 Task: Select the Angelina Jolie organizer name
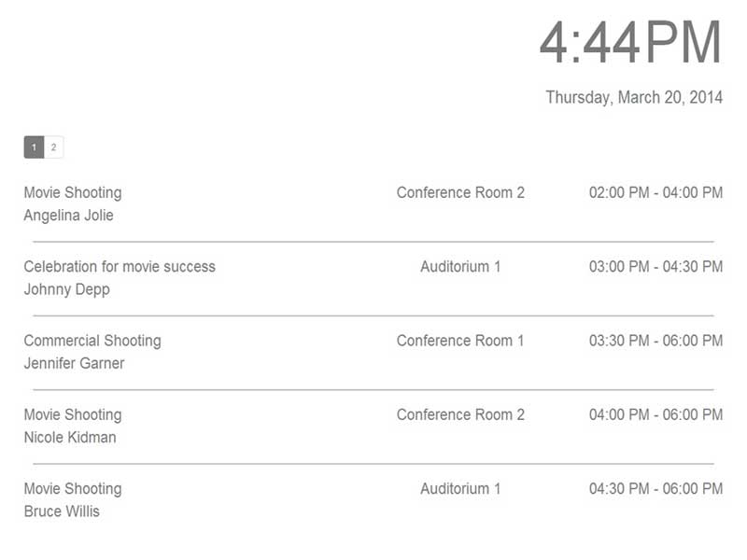coord(68,216)
